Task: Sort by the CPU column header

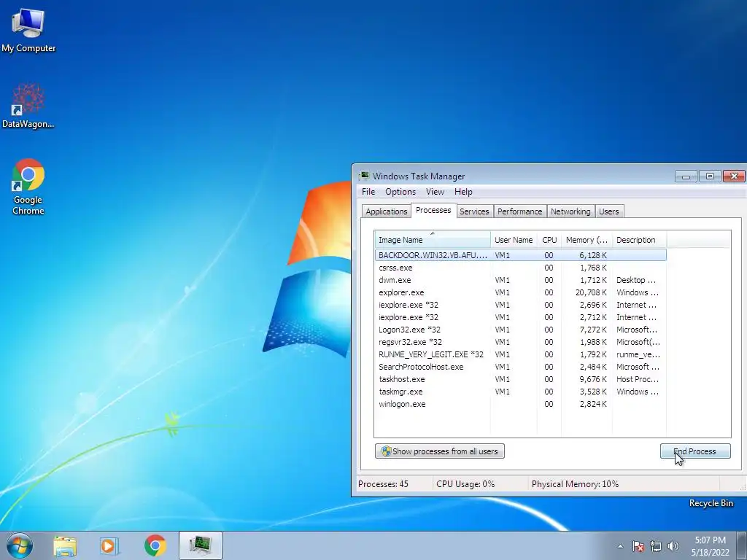Action: (549, 239)
